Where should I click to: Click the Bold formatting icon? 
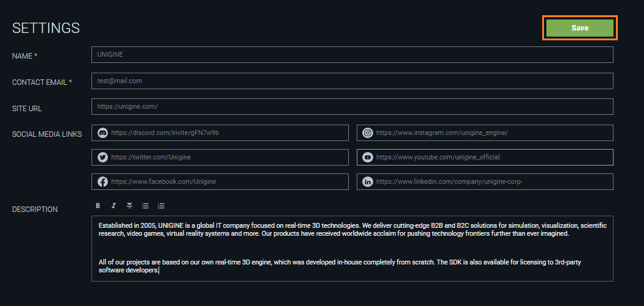tap(98, 206)
